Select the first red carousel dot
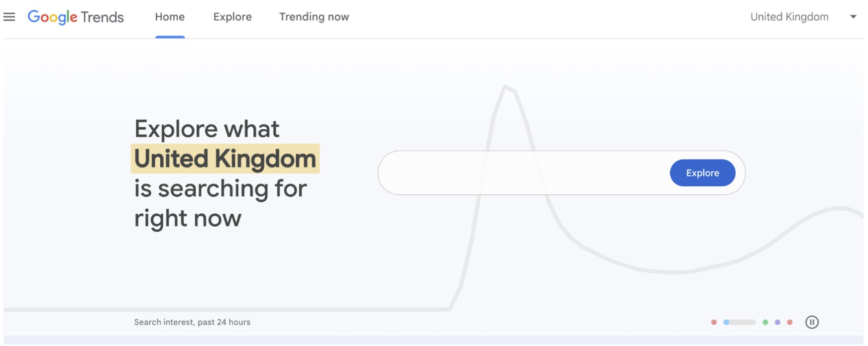Viewport: 868px width, 346px height. (x=714, y=322)
